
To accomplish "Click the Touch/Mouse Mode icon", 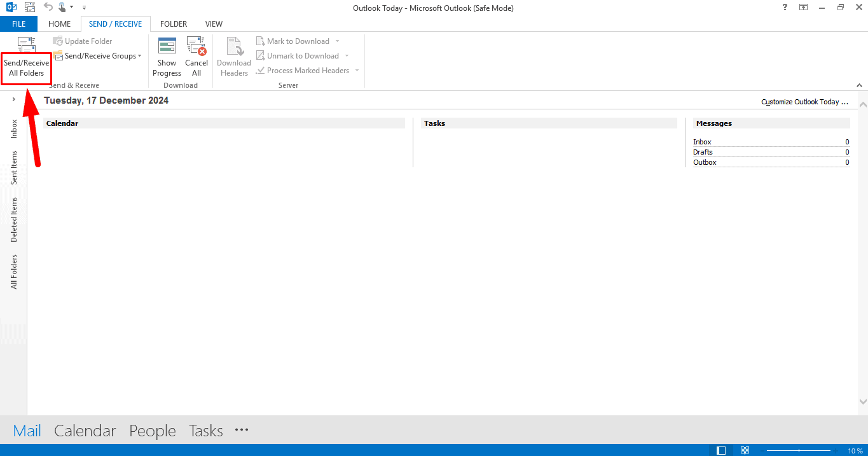I will (x=62, y=8).
